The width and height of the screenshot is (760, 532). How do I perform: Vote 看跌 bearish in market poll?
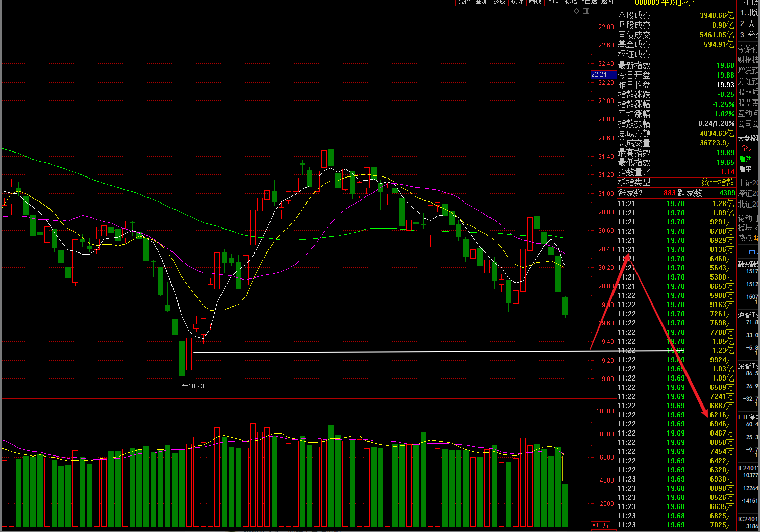pos(746,159)
